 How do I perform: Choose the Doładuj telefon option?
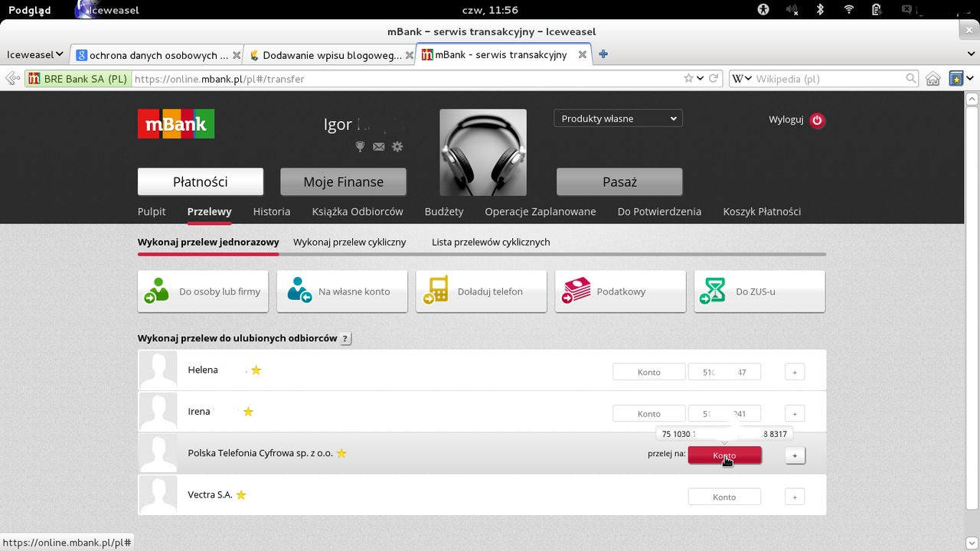(x=482, y=292)
